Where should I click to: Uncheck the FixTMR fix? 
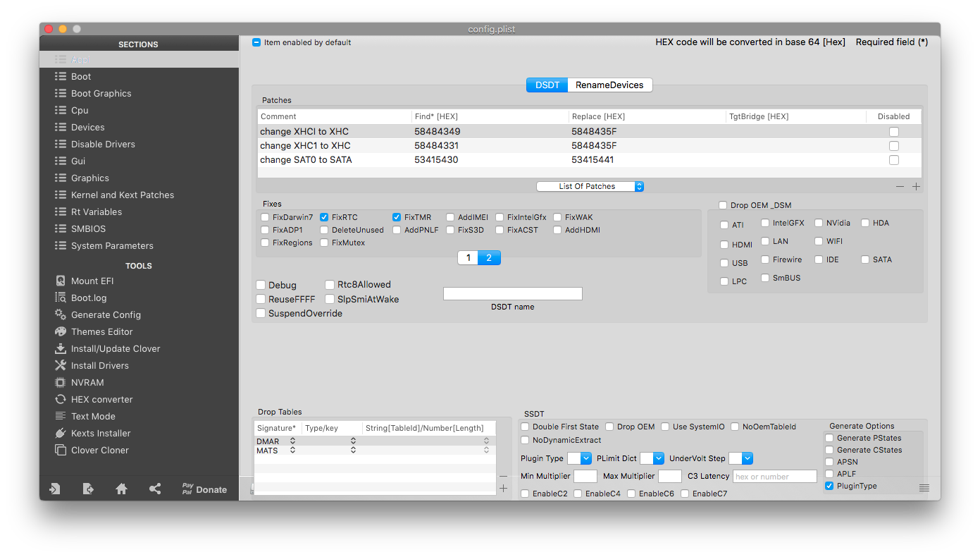(x=397, y=217)
